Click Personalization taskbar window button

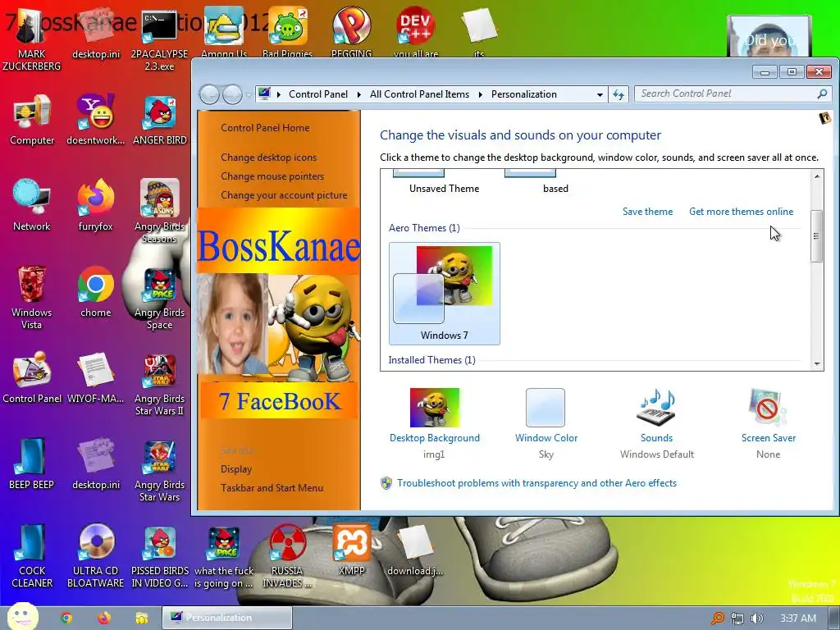tap(227, 618)
